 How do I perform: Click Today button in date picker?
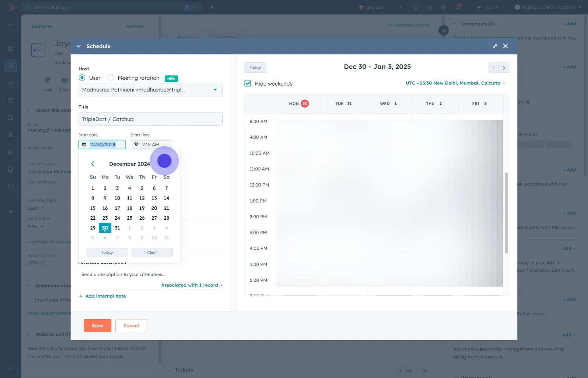coord(107,252)
